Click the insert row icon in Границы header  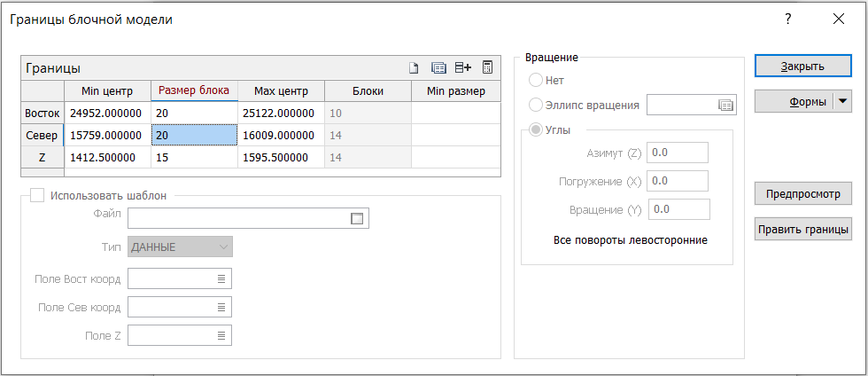coord(462,67)
